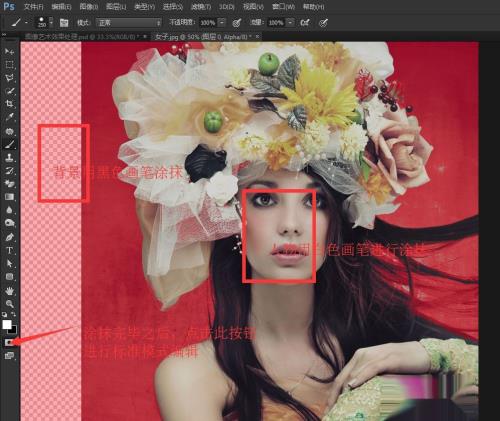This screenshot has width=500, height=421.
Task: Expand the opacity 100% slider arrow
Action: click(x=222, y=22)
